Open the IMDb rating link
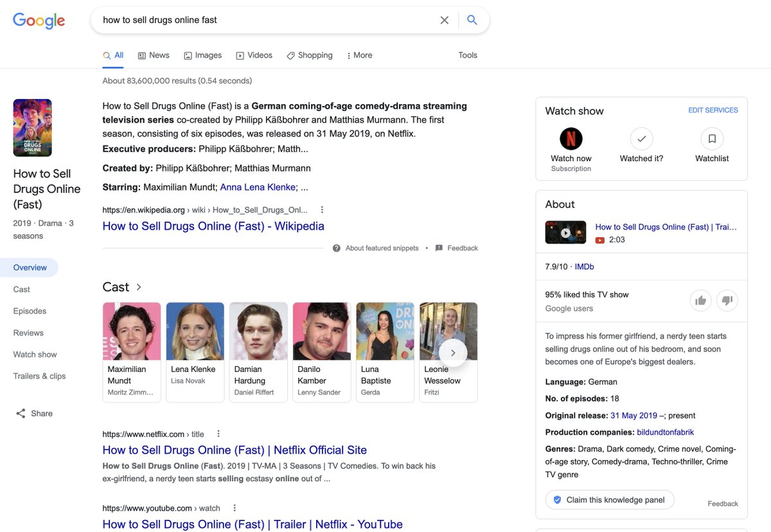 (584, 266)
